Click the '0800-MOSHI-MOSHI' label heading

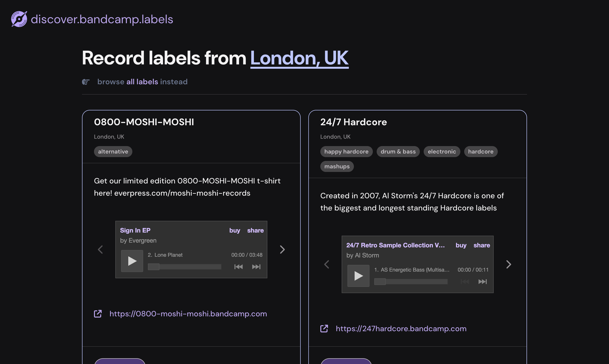(x=144, y=122)
